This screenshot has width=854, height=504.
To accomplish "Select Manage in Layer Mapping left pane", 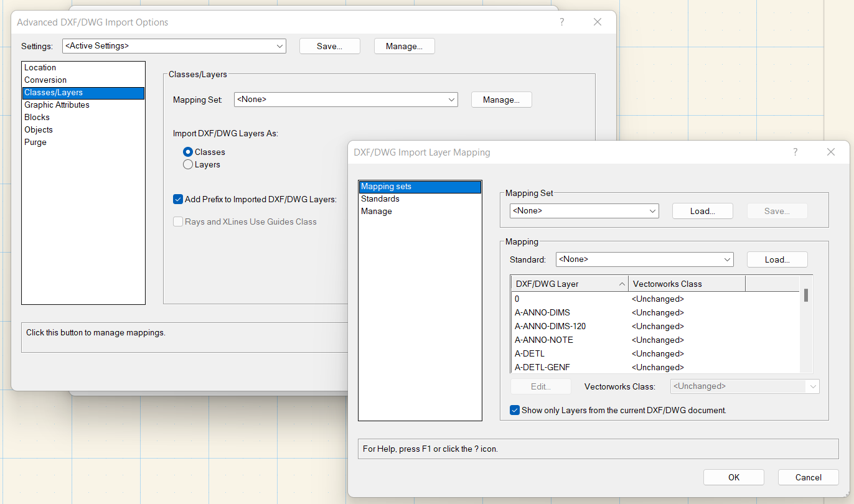I will coord(377,212).
